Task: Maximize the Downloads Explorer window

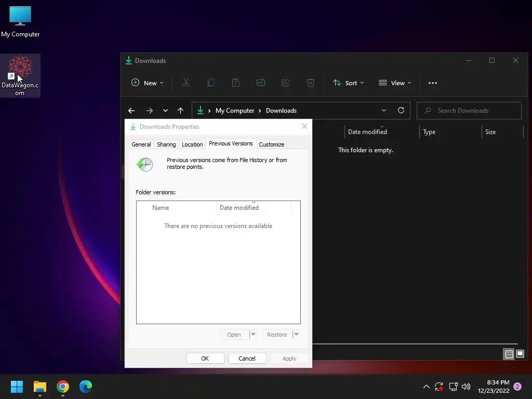Action: click(492, 60)
